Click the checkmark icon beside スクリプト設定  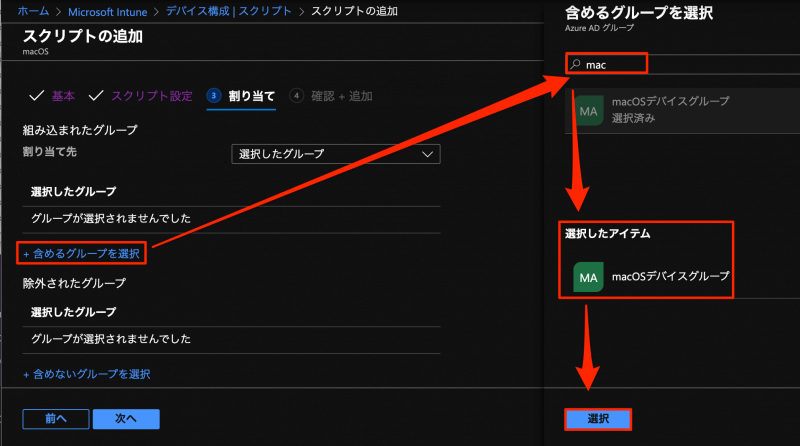(x=96, y=95)
